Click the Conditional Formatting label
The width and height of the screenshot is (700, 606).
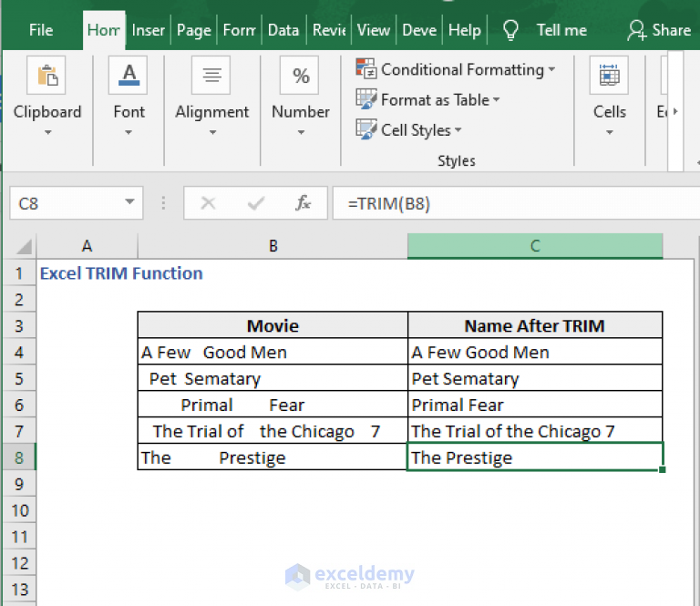[462, 69]
